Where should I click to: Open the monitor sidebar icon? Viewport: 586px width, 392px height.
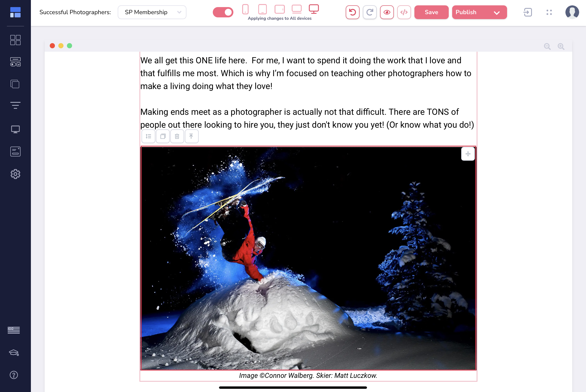15,129
